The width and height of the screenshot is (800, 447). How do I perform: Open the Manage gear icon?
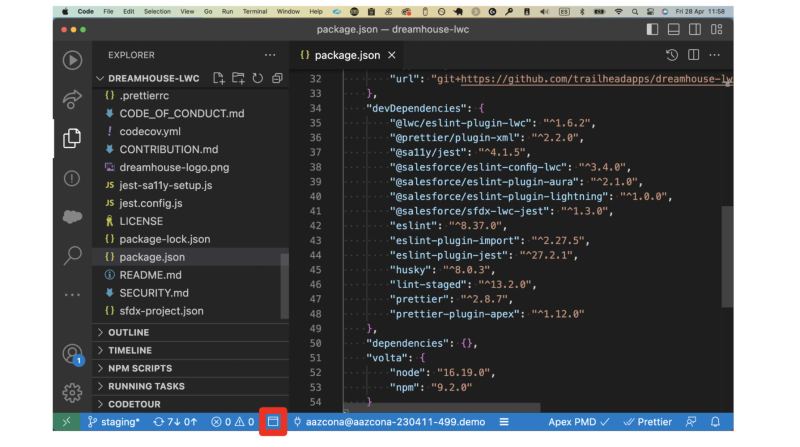click(x=72, y=393)
